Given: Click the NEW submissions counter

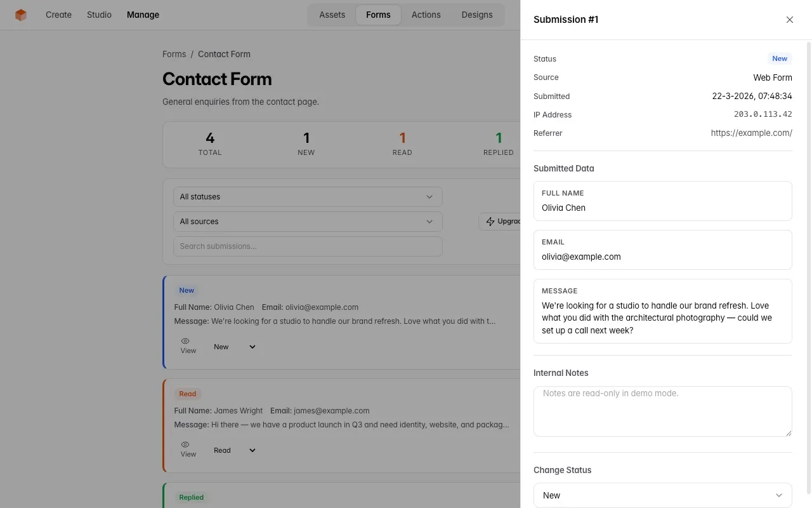Looking at the screenshot, I should 306,144.
